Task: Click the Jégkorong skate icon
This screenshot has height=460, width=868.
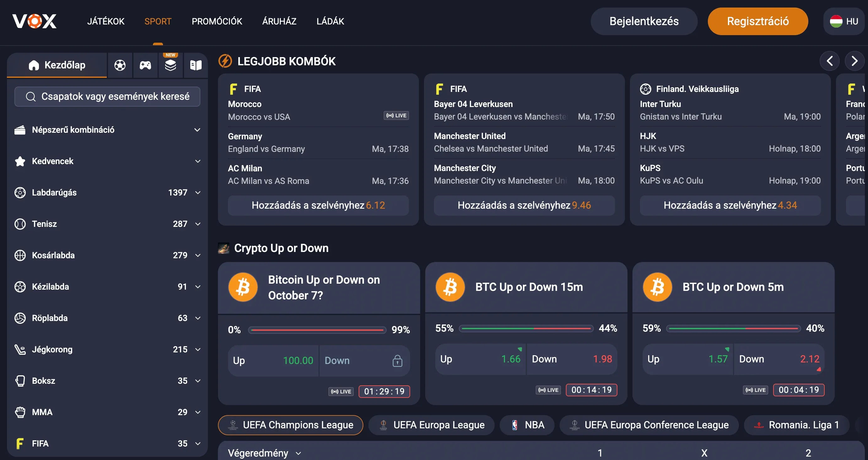Action: [20, 350]
